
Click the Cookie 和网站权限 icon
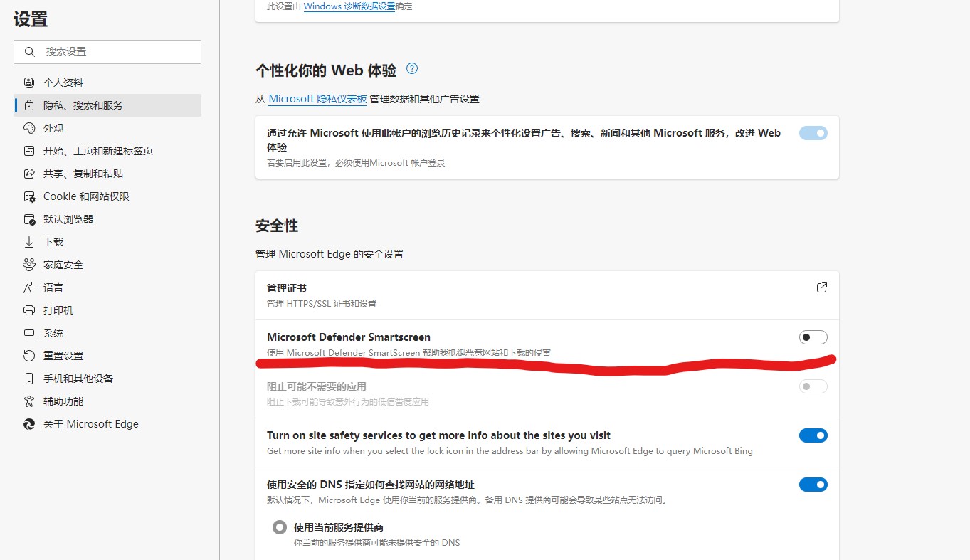(29, 196)
